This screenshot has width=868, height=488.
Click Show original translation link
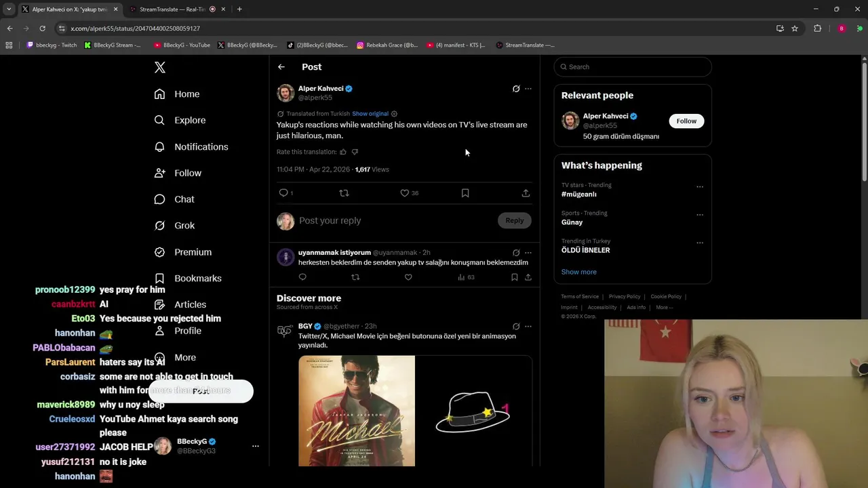click(x=370, y=114)
